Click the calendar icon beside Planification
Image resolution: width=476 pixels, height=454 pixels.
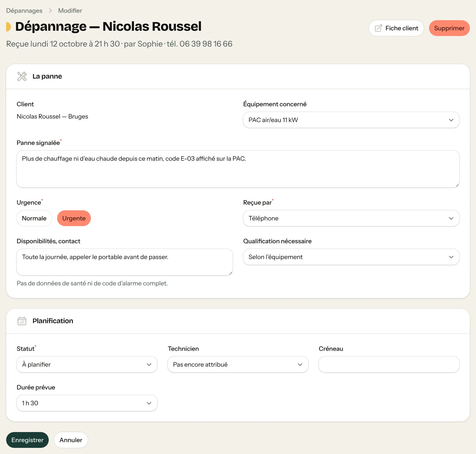(22, 321)
